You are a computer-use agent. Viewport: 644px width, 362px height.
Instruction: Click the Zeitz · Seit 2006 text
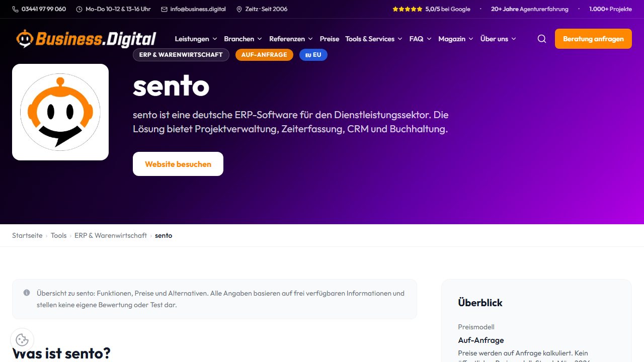[x=266, y=9]
